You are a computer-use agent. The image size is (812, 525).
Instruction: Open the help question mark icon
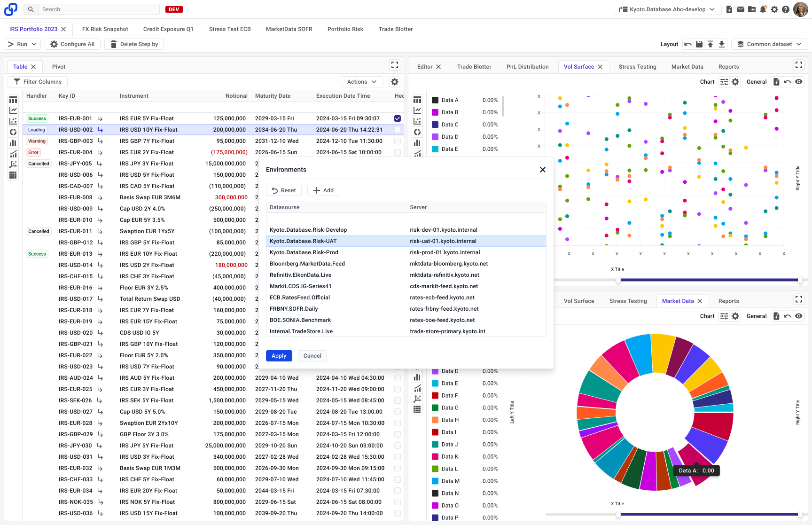pyautogui.click(x=786, y=9)
